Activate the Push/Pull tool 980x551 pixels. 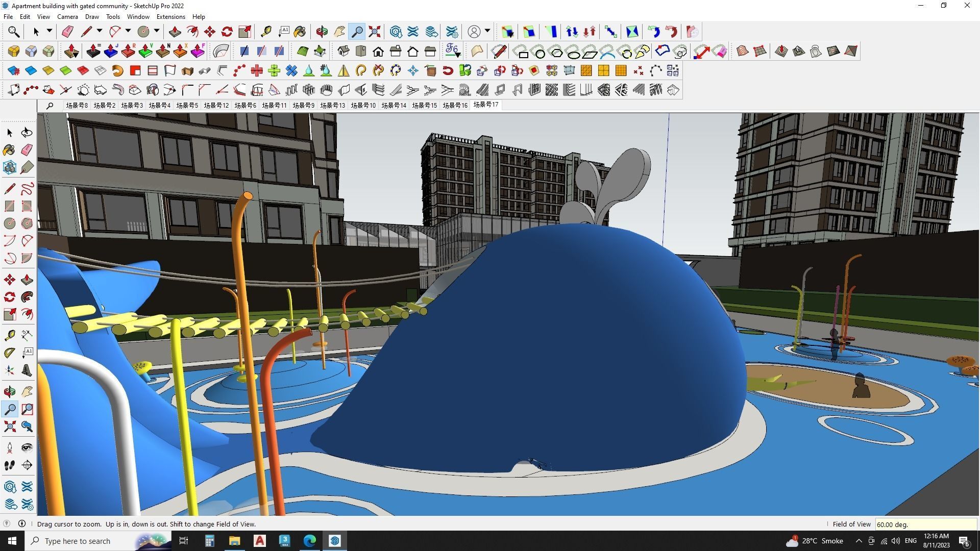click(x=175, y=32)
